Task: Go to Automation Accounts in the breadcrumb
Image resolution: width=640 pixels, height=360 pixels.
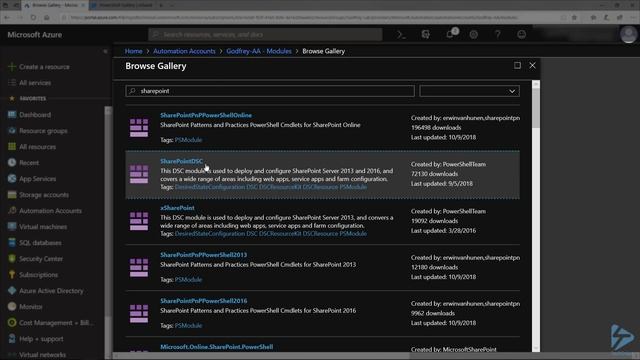Action: [x=184, y=51]
